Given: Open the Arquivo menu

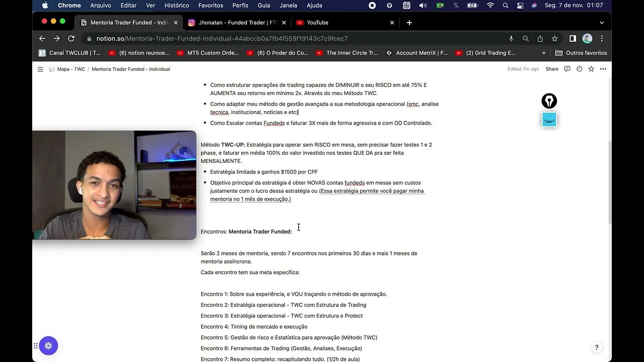Looking at the screenshot, I should (101, 6).
